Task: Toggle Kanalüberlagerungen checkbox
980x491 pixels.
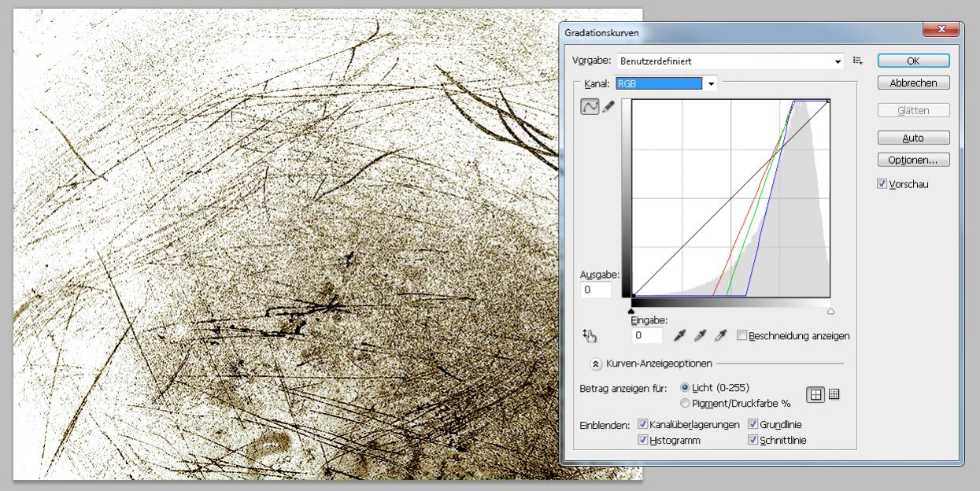Action: 642,424
